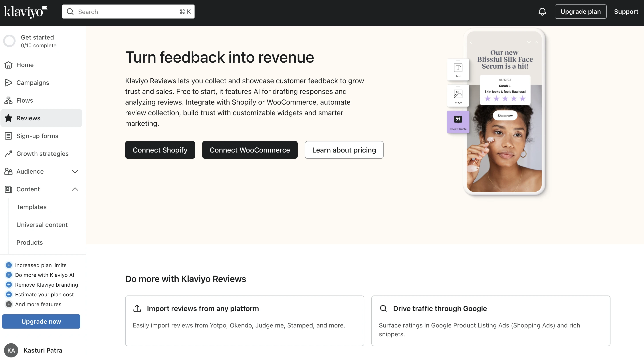Click the Review Quote block icon
The height and width of the screenshot is (359, 644).
pos(458,122)
